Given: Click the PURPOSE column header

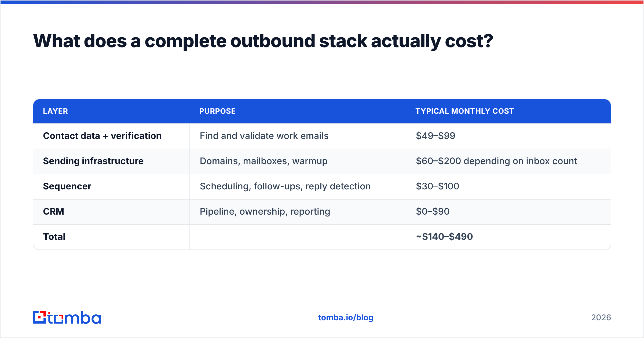Looking at the screenshot, I should pos(217,111).
